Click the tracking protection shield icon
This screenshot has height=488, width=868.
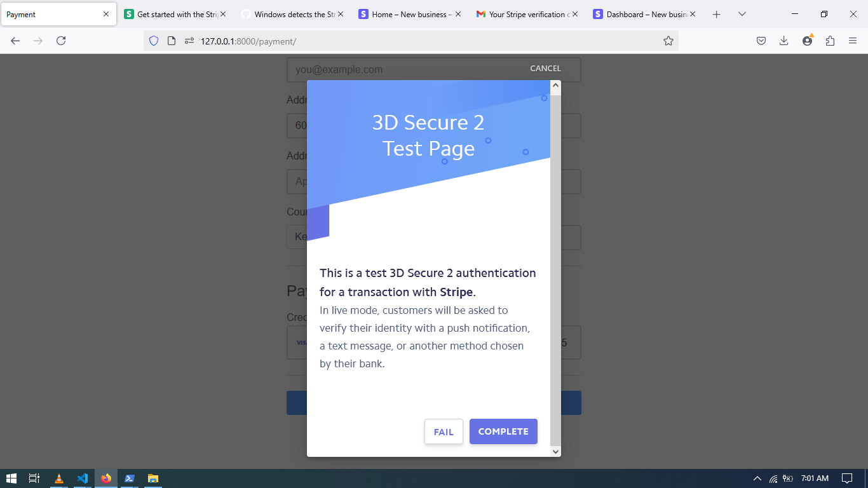[153, 41]
